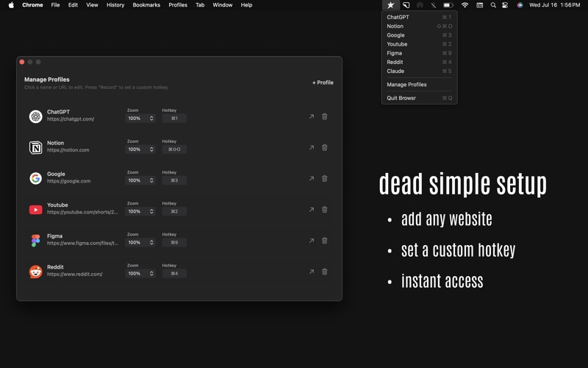Viewport: 588px width, 368px height.
Task: Click the Figma logo icon
Action: tap(35, 241)
